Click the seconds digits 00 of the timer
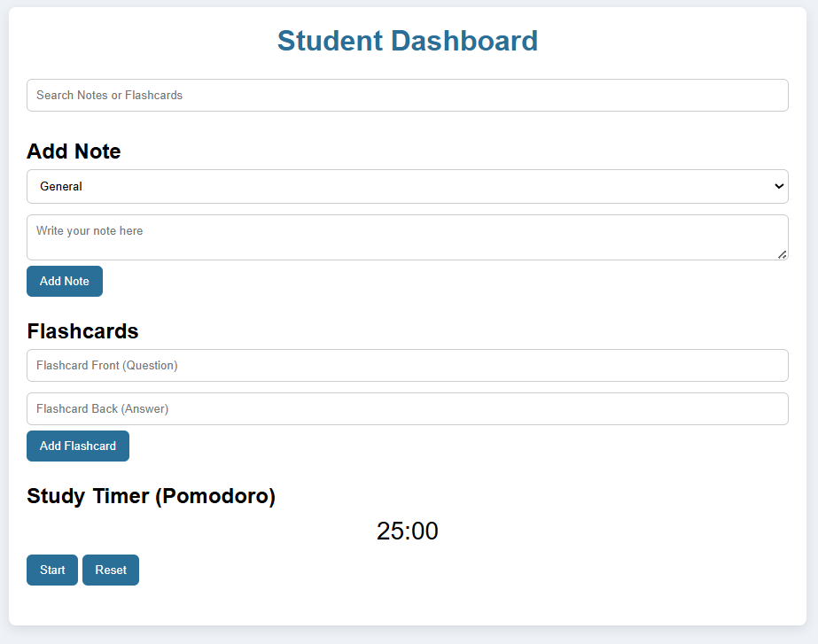Viewport: 818px width, 644px height. 425,531
